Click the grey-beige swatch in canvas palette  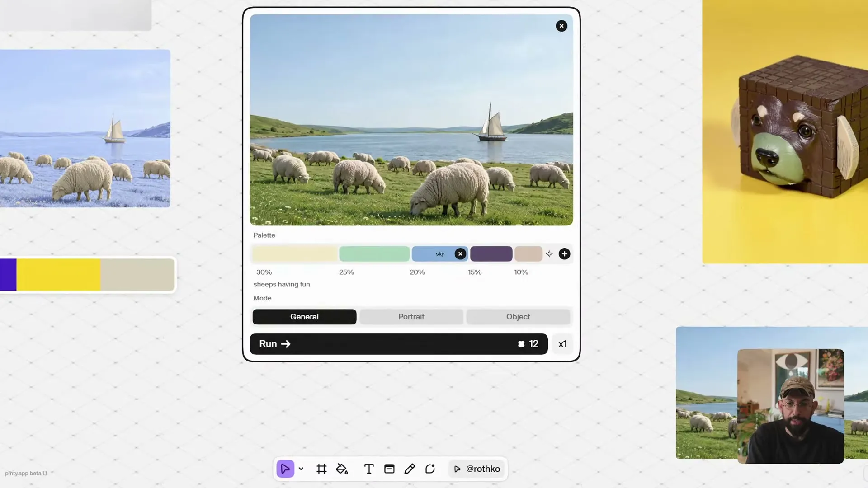137,275
